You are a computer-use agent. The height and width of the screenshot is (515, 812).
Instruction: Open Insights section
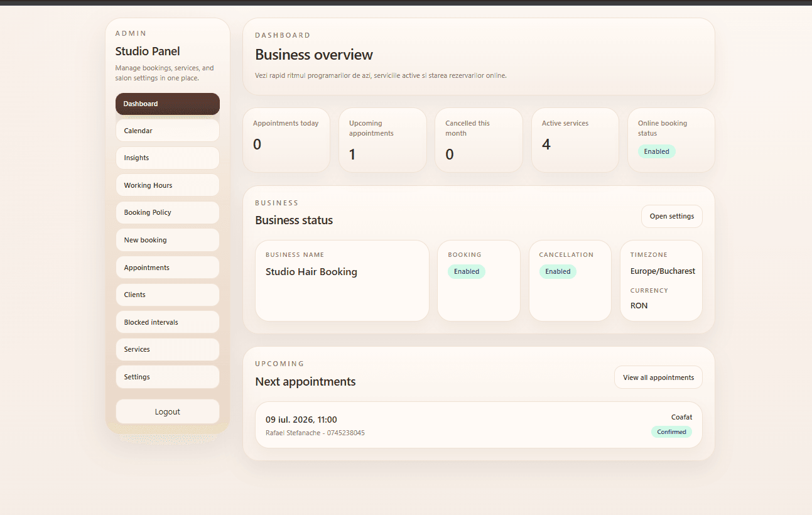click(x=168, y=158)
